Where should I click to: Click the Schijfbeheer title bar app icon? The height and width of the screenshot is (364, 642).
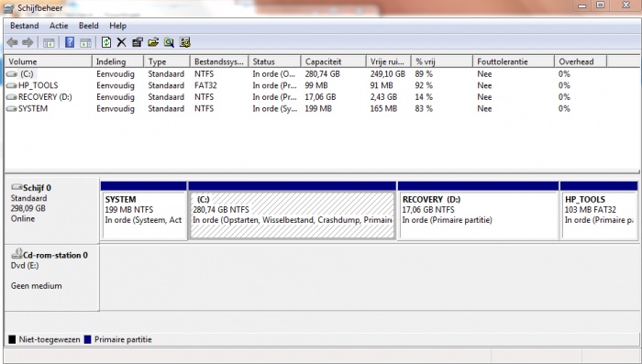[8, 8]
